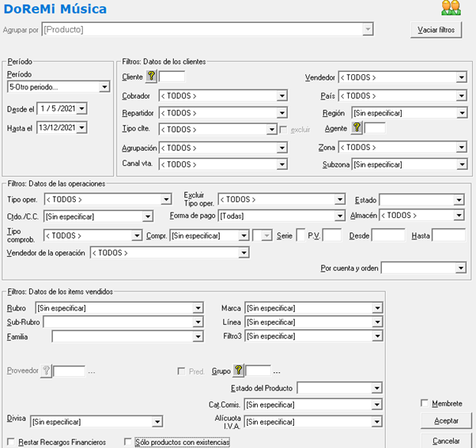This screenshot has height=448, width=476.
Task: Click the Grupo lookup help icon
Action: point(239,371)
